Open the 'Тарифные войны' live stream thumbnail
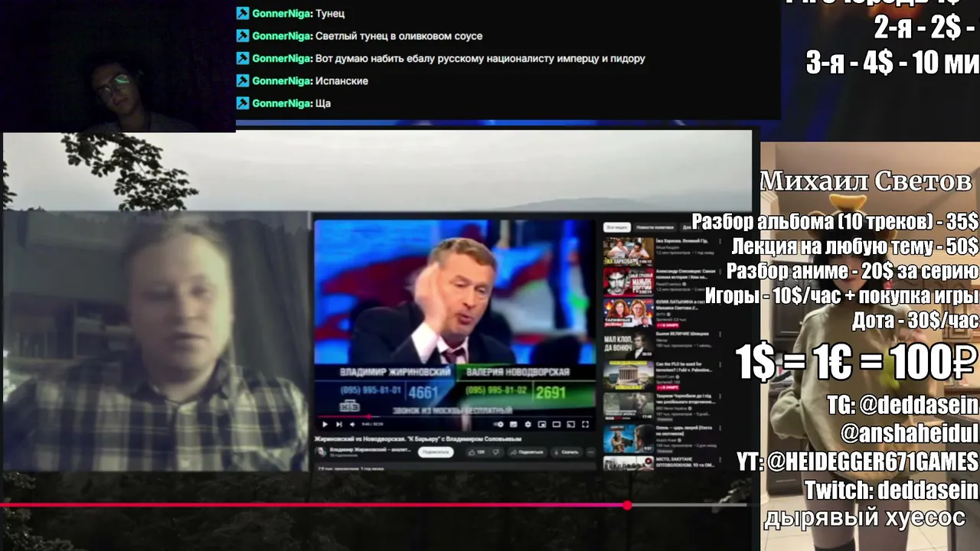980x551 pixels. click(628, 313)
